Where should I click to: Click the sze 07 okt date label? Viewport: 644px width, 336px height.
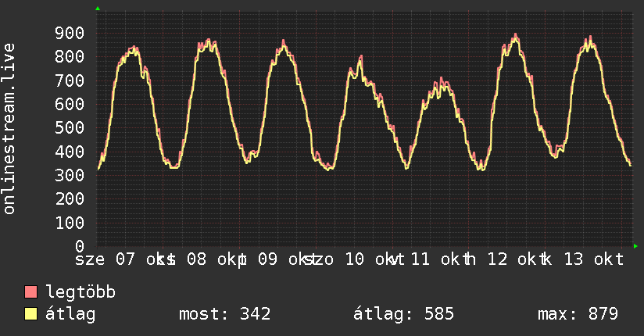click(120, 259)
